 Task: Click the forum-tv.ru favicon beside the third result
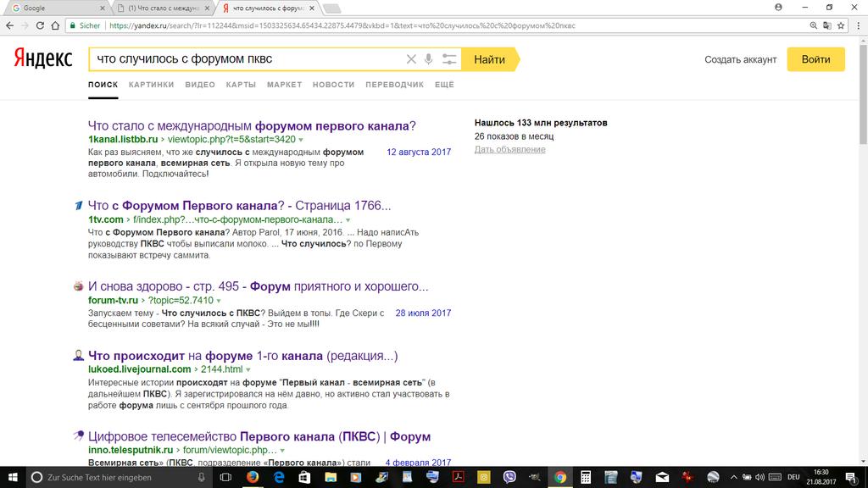[x=79, y=286]
